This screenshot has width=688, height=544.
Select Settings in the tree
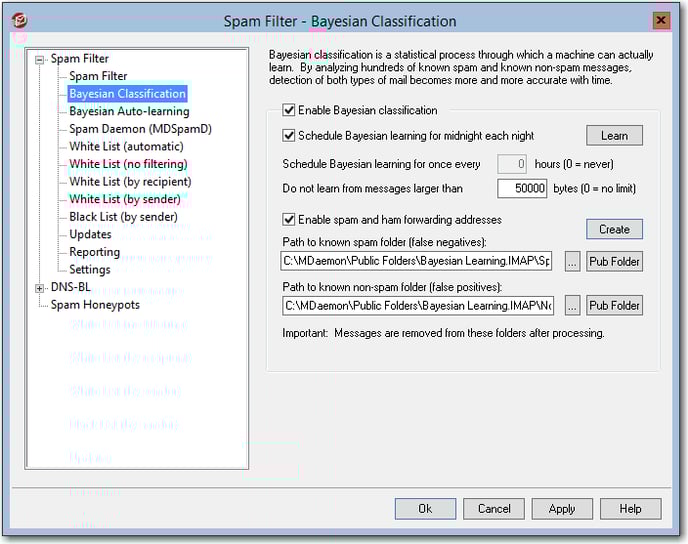[x=90, y=269]
